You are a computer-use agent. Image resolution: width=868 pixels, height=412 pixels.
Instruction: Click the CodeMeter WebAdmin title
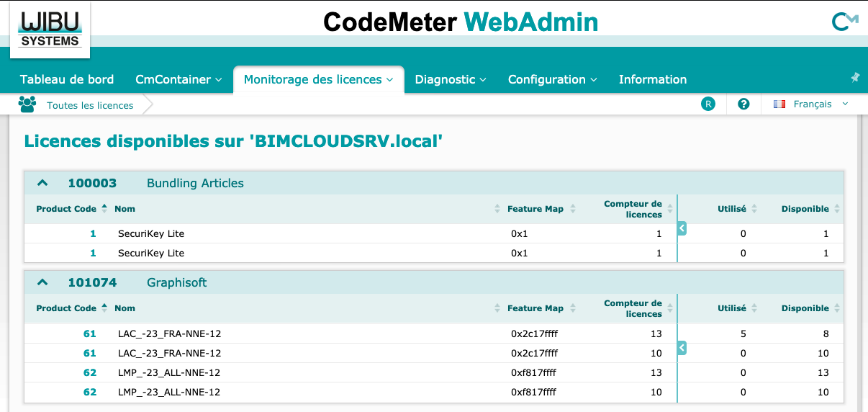pos(461,22)
